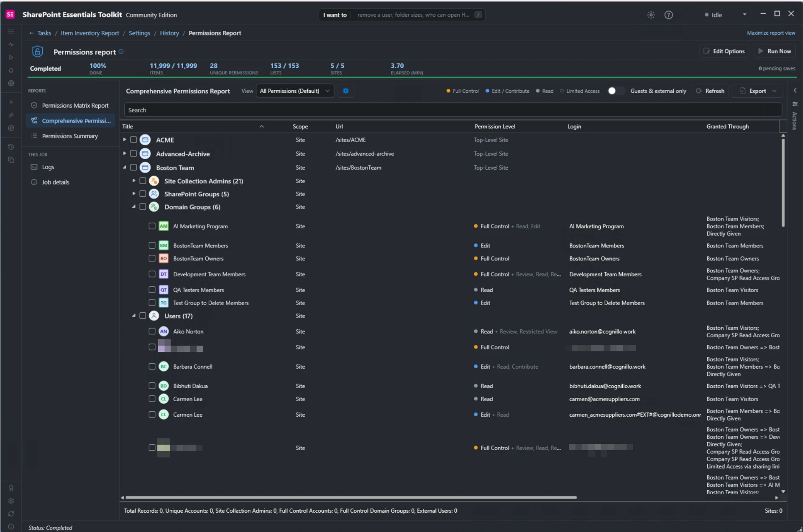Click the BO avatar of BostonTeam Owners
The width and height of the screenshot is (803, 532).
164,259
